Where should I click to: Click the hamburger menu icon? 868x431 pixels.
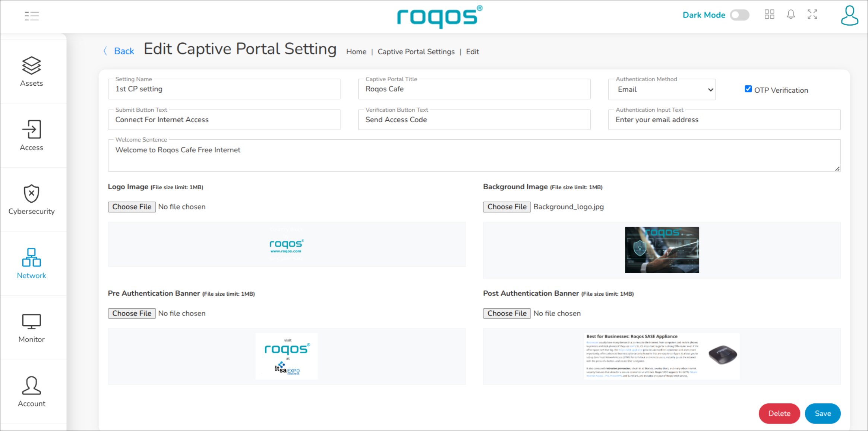(32, 16)
